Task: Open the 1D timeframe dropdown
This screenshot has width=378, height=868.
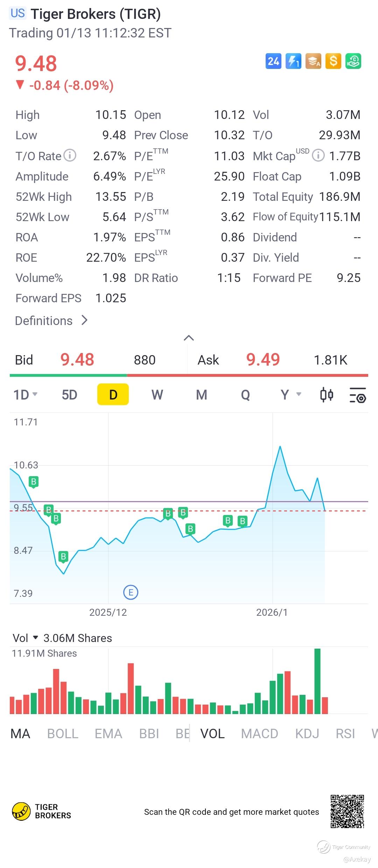Action: [x=25, y=395]
